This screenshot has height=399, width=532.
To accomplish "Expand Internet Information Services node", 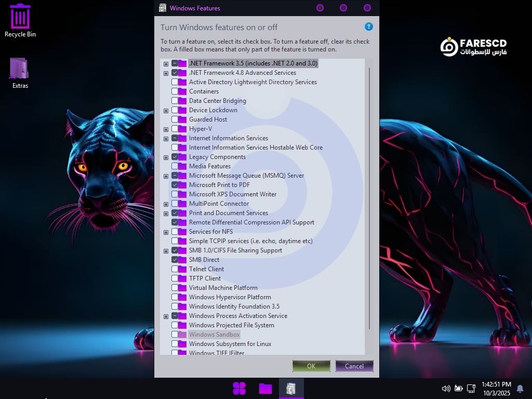I will pyautogui.click(x=166, y=139).
